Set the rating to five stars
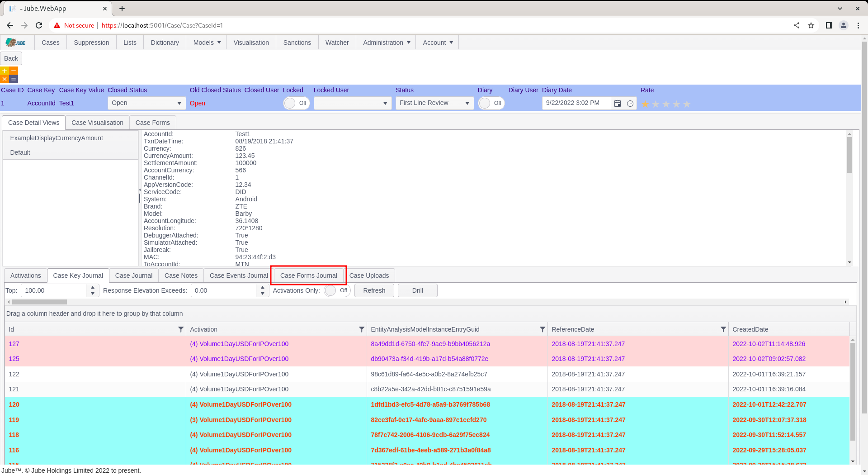The height and width of the screenshot is (475, 868). coord(687,104)
